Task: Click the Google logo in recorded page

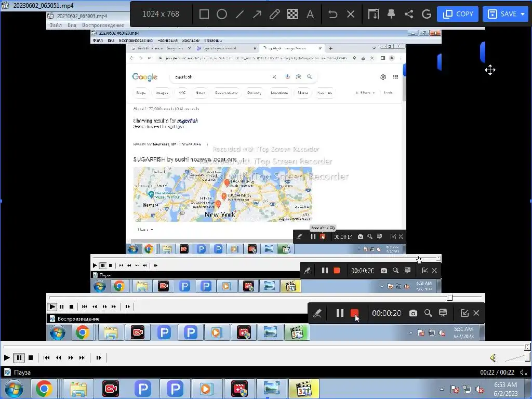Action: (145, 77)
